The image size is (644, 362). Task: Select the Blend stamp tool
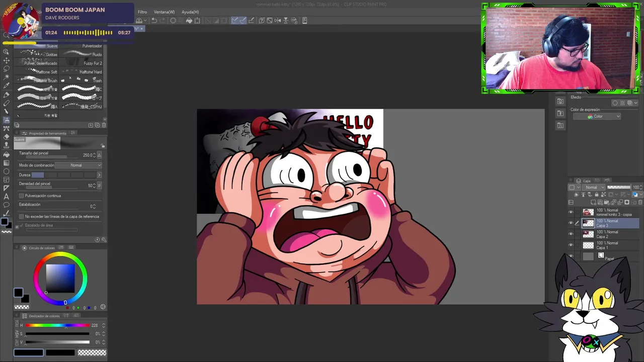pos(7,146)
